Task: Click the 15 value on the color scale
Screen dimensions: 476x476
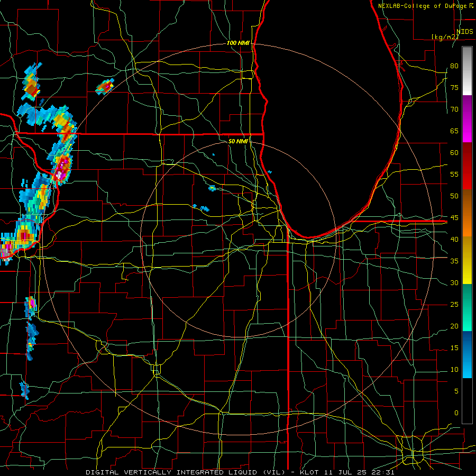Action: click(454, 348)
